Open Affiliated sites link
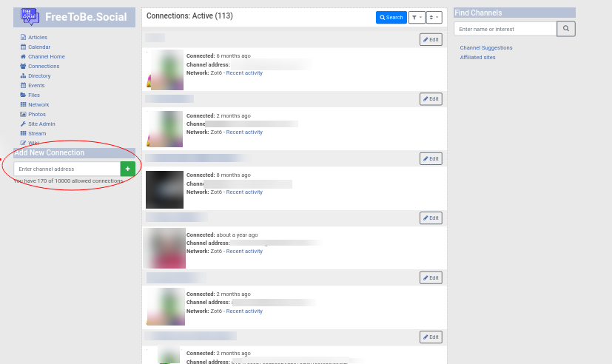Screen dimensions: 612x364 pyautogui.click(x=477, y=58)
